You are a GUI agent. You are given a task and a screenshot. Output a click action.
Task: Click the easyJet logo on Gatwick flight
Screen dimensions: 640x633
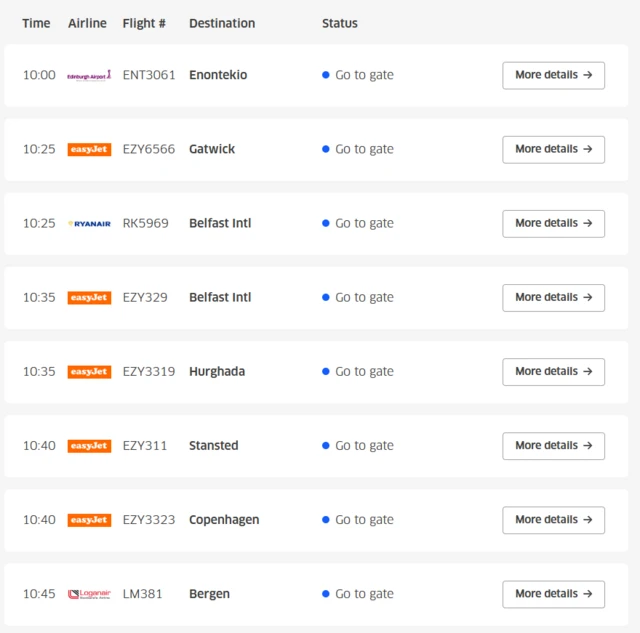tap(89, 149)
